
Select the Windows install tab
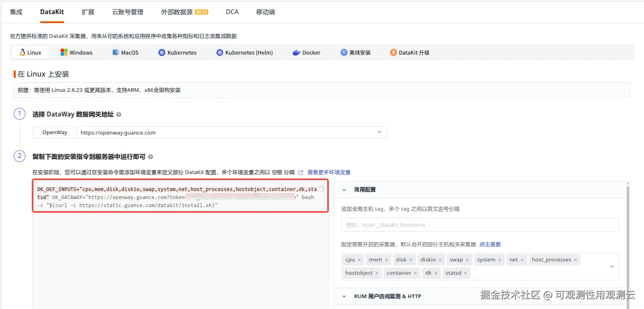76,53
